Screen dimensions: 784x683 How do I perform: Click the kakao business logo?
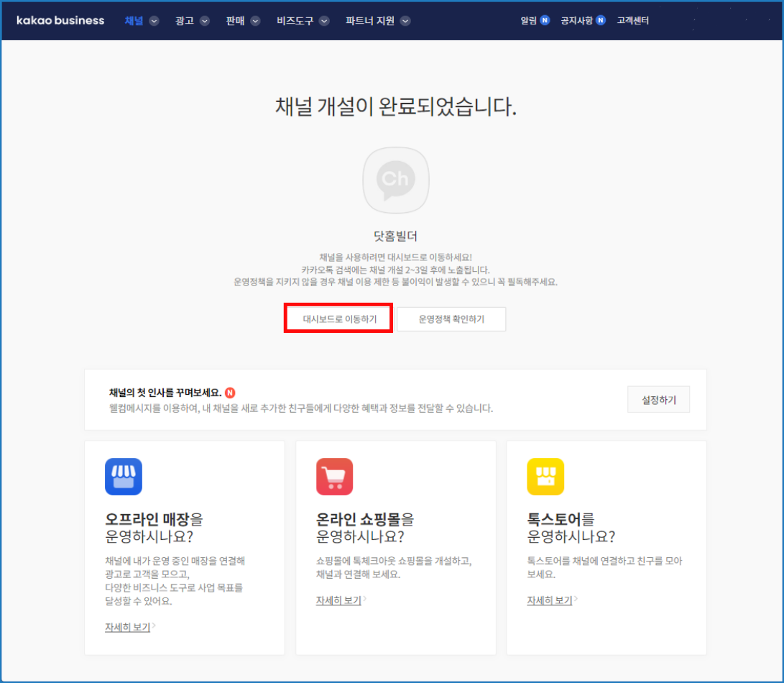(x=60, y=20)
